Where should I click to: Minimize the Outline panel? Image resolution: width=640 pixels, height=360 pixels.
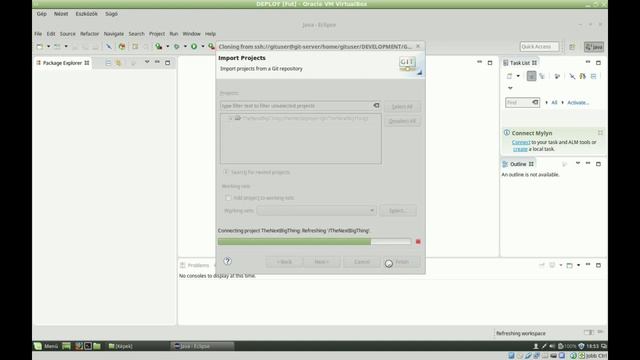[x=588, y=163]
